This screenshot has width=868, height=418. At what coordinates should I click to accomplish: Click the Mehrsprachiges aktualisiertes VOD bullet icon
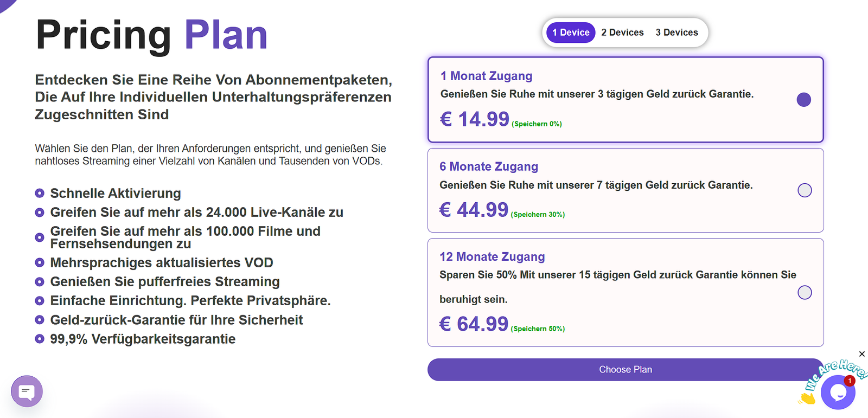[x=40, y=262]
